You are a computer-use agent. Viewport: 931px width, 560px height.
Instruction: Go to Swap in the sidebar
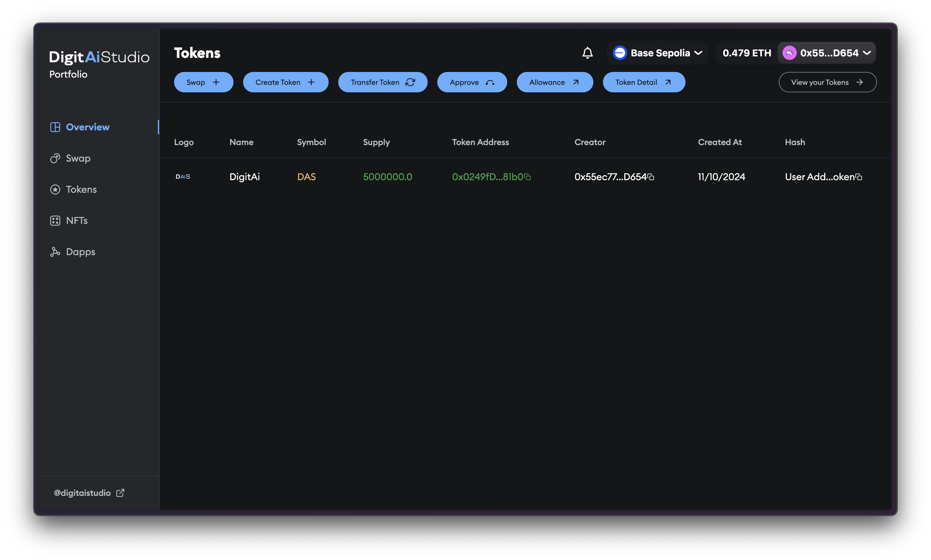pyautogui.click(x=78, y=159)
